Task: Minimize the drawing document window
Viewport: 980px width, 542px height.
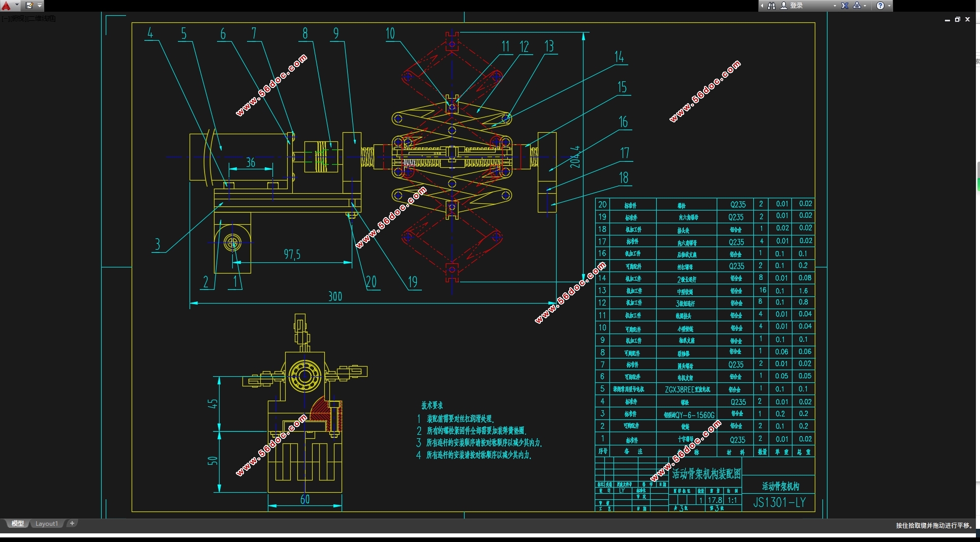Action: 947,19
